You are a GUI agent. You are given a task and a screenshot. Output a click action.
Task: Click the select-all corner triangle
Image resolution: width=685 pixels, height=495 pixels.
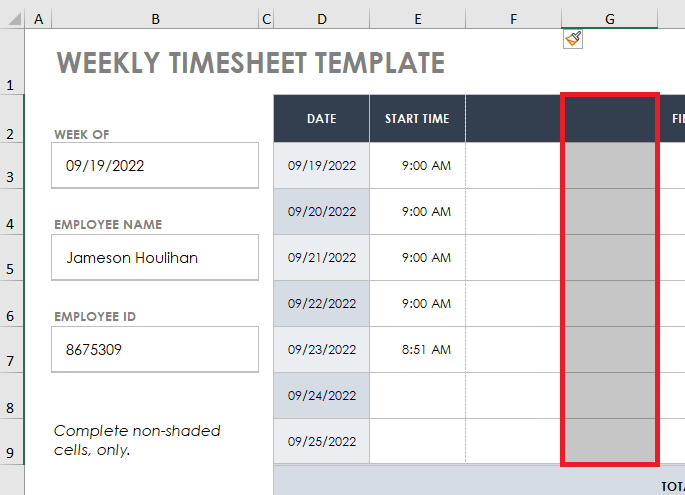15,19
